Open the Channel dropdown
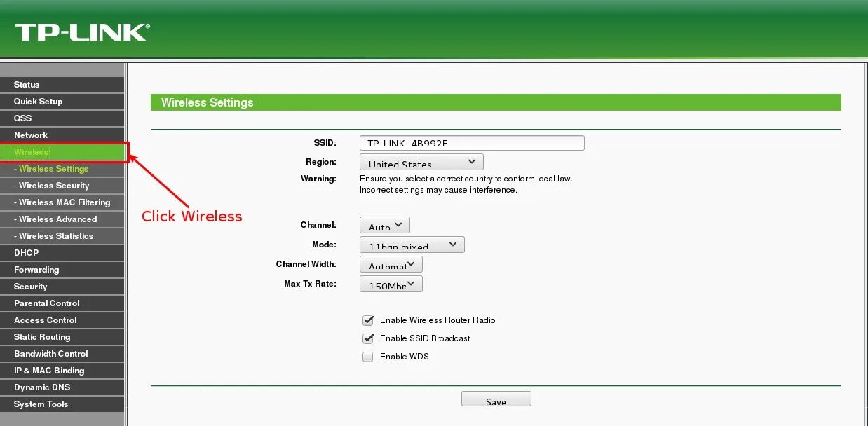Viewport: 868px width, 426px height. pyautogui.click(x=384, y=226)
